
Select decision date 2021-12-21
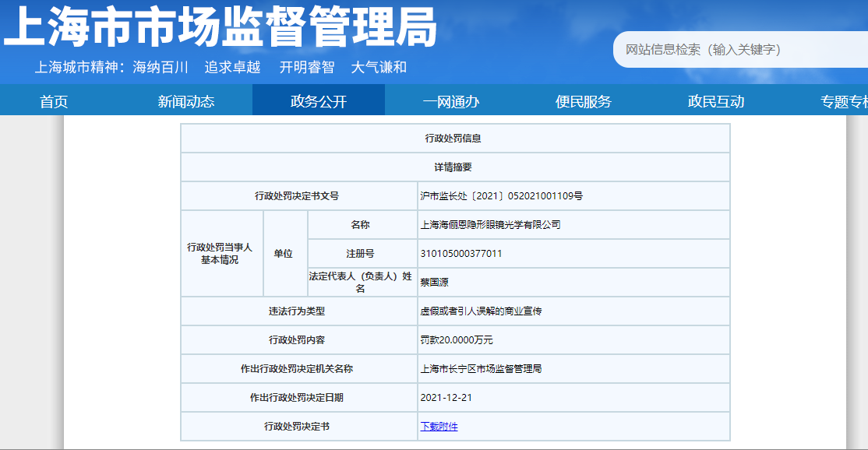click(446, 398)
